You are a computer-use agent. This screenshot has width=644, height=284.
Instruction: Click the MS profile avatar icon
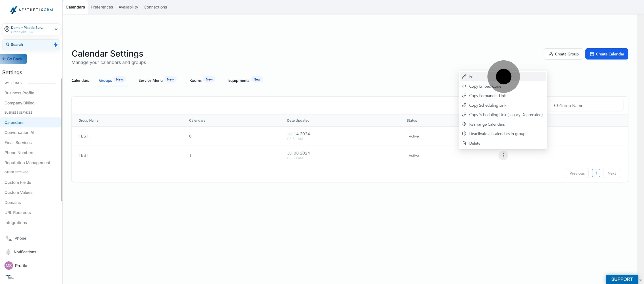pos(9,265)
